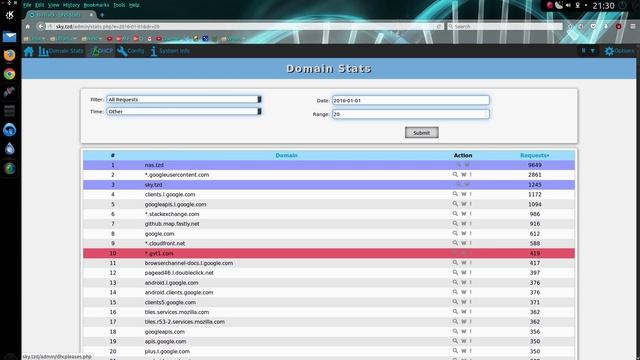The width and height of the screenshot is (640, 360).
Task: Launch Firefox from the left dock
Action: coord(9,55)
